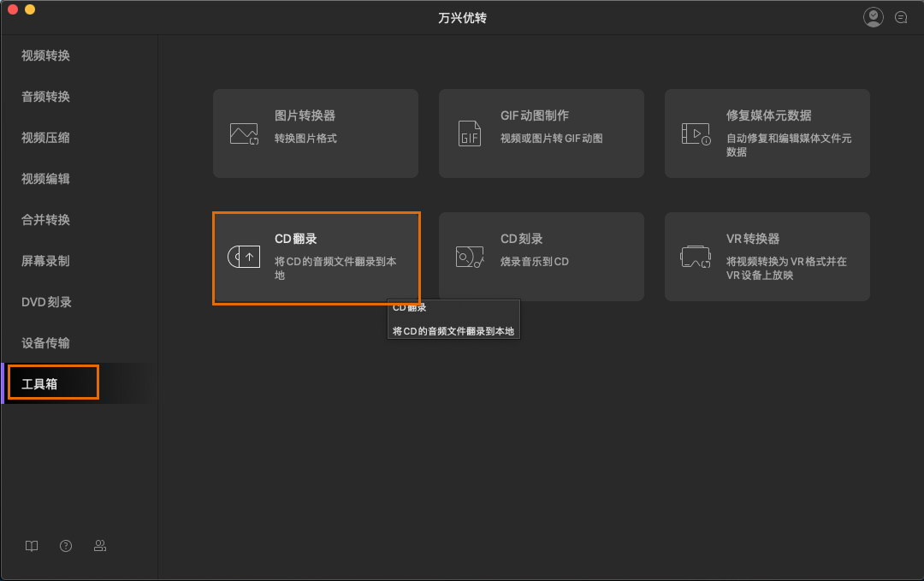Open the user guide book icon
This screenshot has width=924, height=581.
click(x=31, y=545)
